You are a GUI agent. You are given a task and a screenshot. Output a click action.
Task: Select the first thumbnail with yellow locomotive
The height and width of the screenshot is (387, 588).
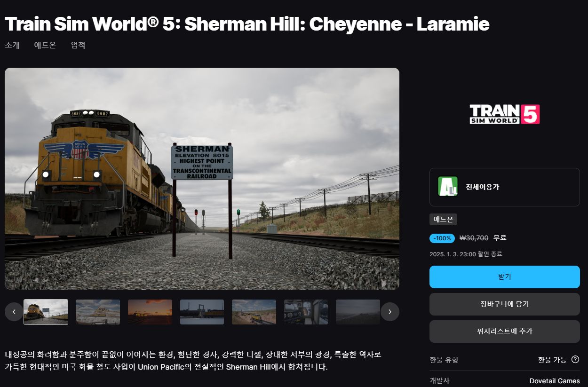(46, 312)
